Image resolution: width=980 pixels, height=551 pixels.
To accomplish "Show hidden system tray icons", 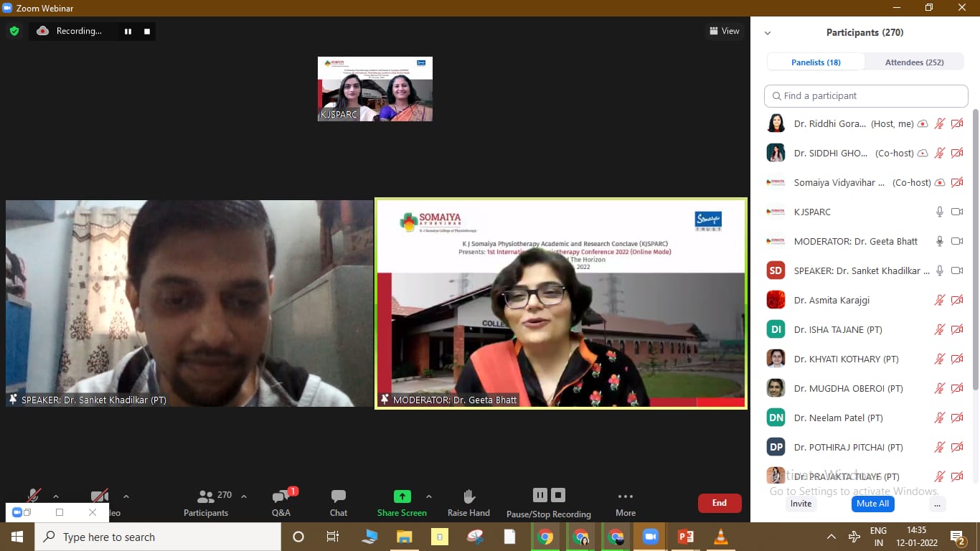I will click(831, 537).
